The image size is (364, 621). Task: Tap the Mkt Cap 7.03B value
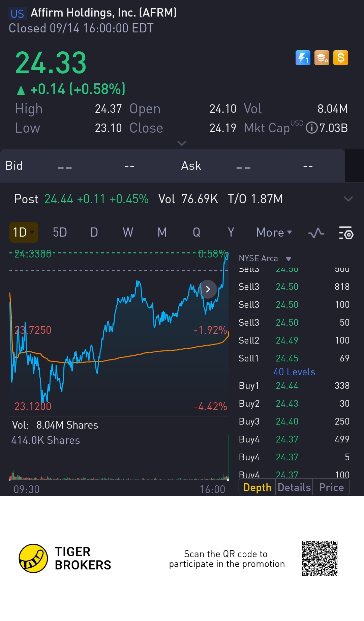click(333, 128)
